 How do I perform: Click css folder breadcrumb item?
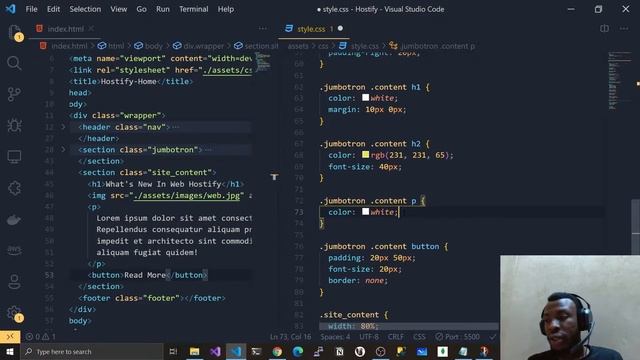[323, 46]
